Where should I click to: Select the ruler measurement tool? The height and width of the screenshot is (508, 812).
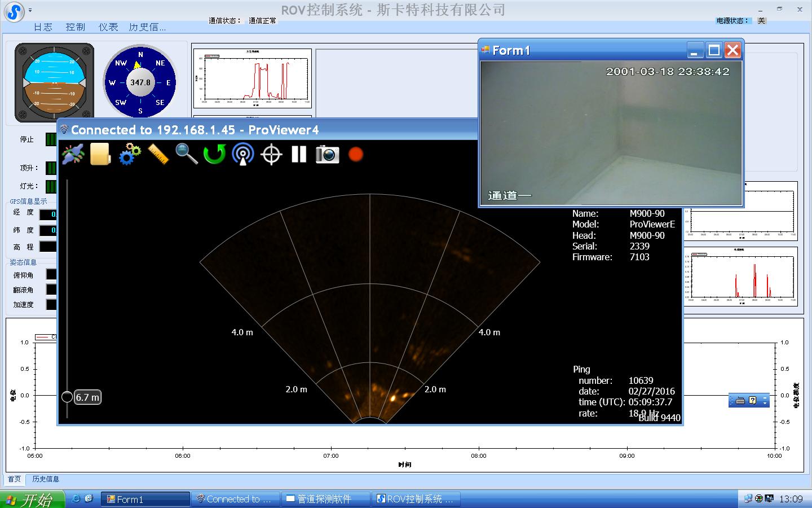(158, 154)
